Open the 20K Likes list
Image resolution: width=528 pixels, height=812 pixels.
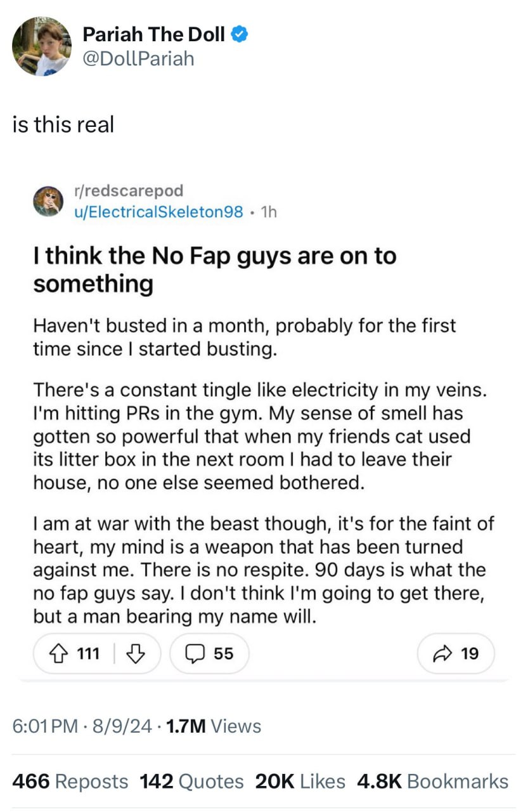(x=300, y=782)
